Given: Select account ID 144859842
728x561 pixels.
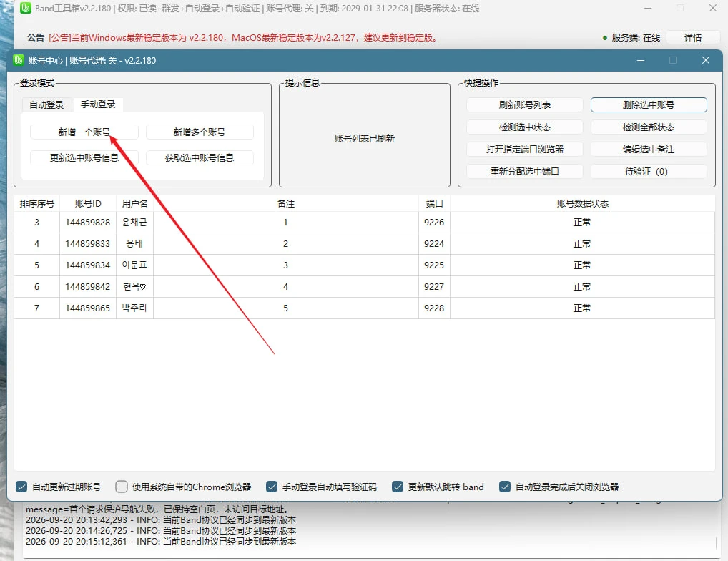Looking at the screenshot, I should coord(88,286).
